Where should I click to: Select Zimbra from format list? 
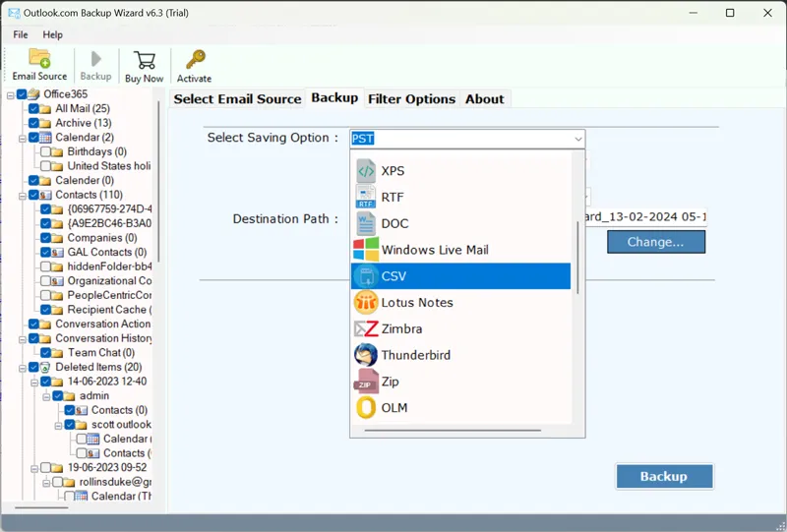pyautogui.click(x=402, y=328)
